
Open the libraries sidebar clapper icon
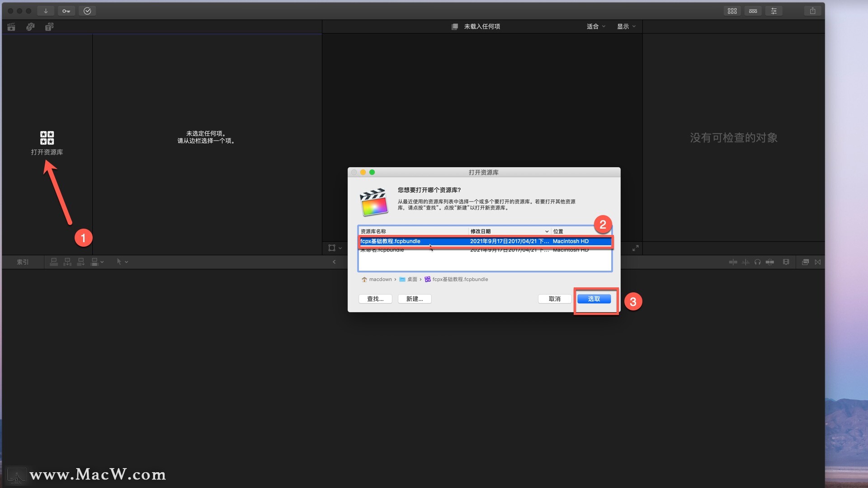click(x=11, y=27)
